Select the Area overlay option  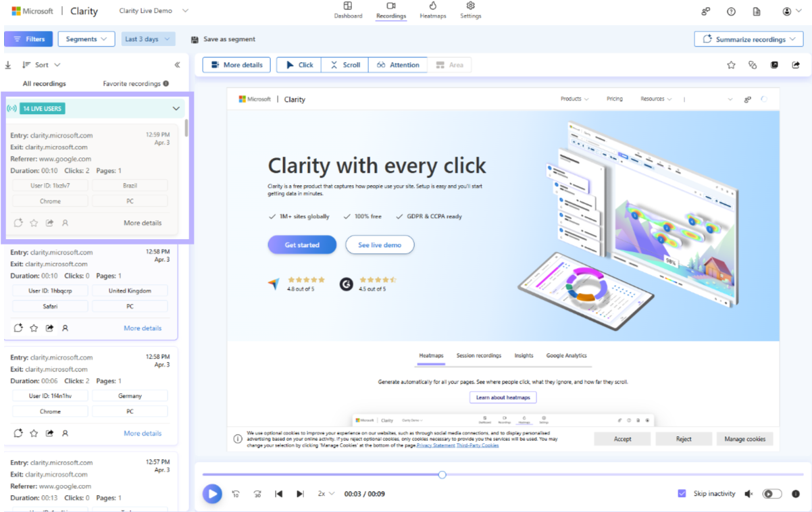point(449,65)
